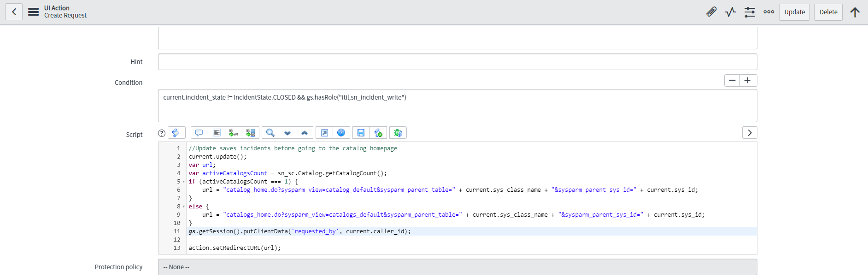The width and height of the screenshot is (868, 278).
Task: Click the catalog_home.do URL string on line 6
Action: (x=339, y=190)
